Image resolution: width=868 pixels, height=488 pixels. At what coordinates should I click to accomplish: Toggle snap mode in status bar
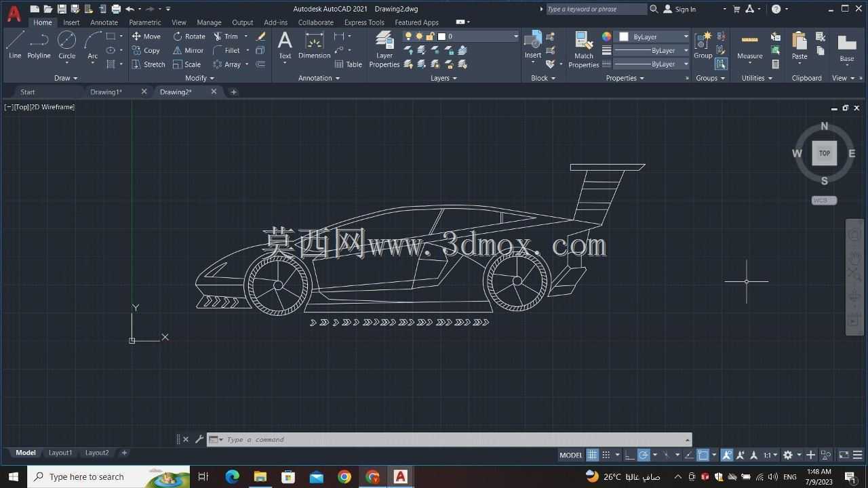(606, 455)
